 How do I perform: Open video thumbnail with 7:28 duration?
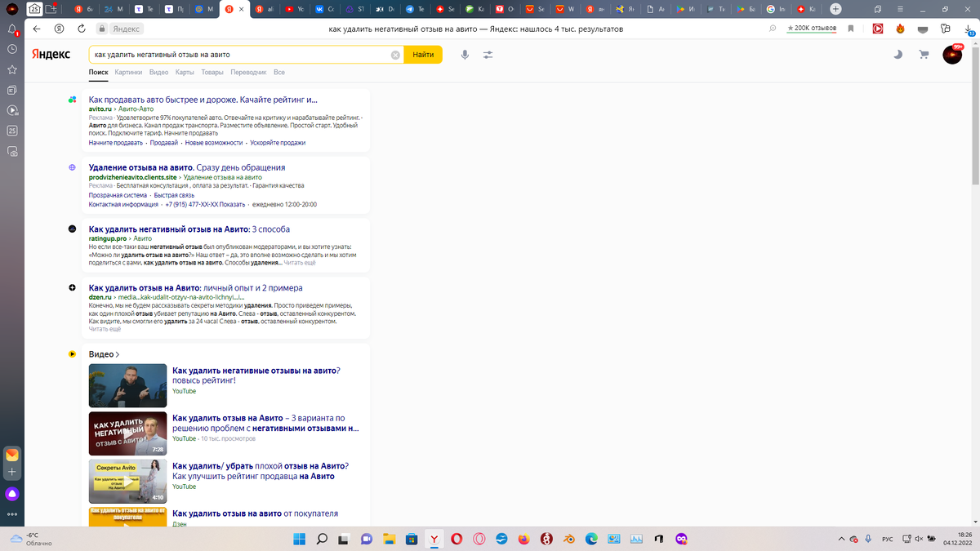pyautogui.click(x=127, y=433)
